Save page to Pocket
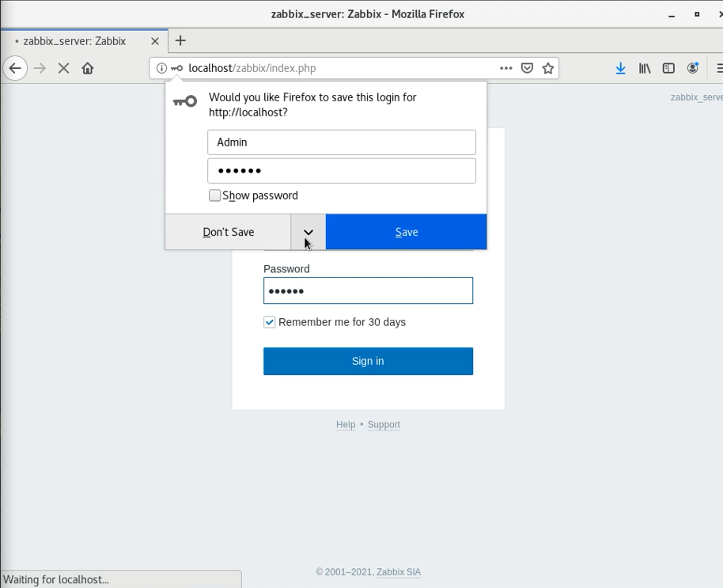The width and height of the screenshot is (723, 588). click(x=527, y=68)
